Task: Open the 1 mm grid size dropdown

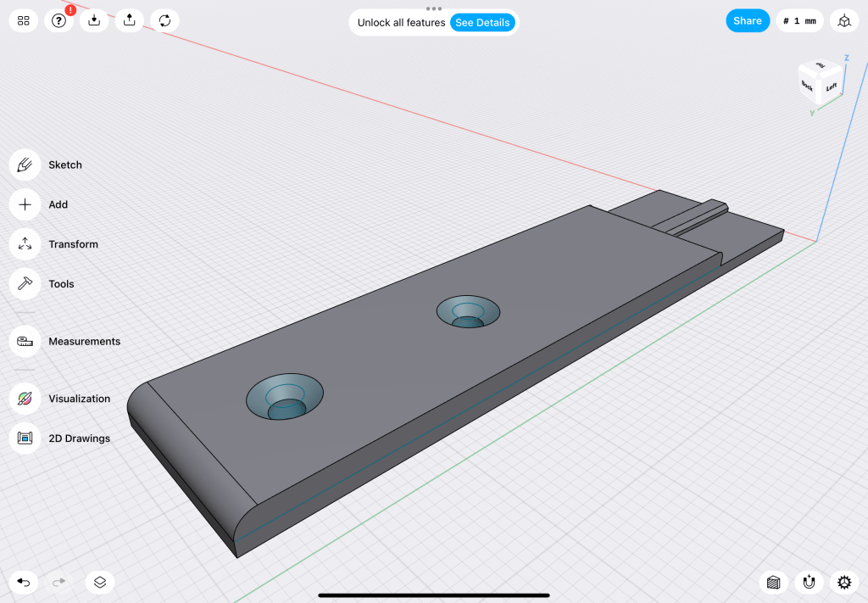Action: (x=799, y=21)
